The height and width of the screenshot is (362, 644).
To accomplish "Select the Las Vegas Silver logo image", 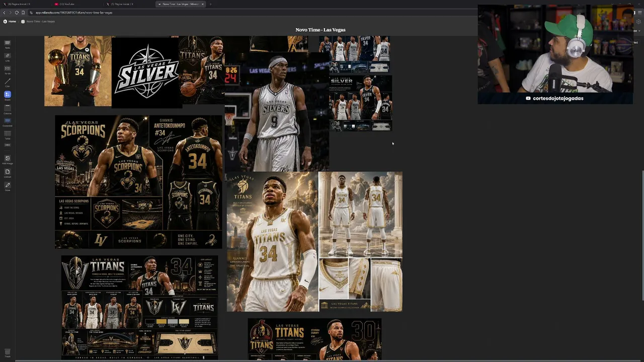I will pos(146,72).
